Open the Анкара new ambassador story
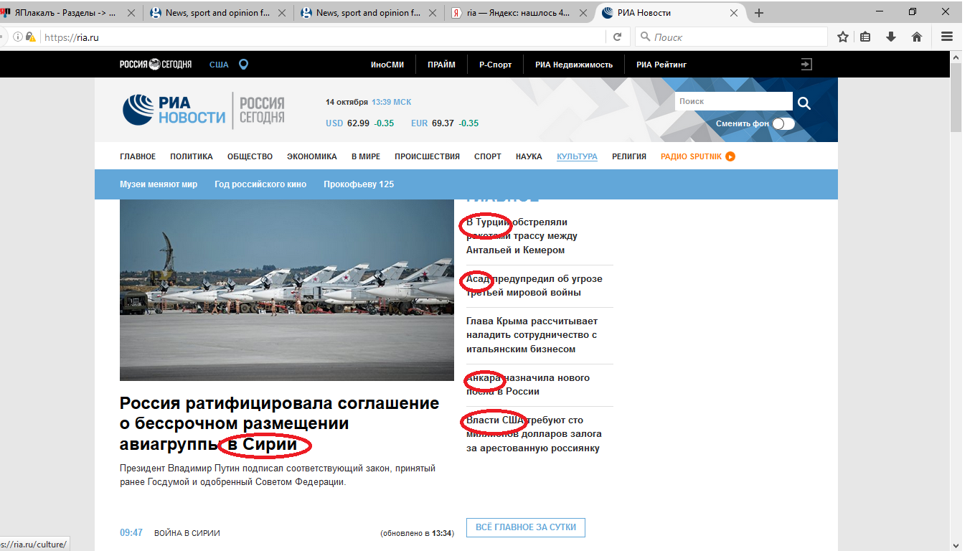Screen dimensions: 980x551 pos(528,385)
